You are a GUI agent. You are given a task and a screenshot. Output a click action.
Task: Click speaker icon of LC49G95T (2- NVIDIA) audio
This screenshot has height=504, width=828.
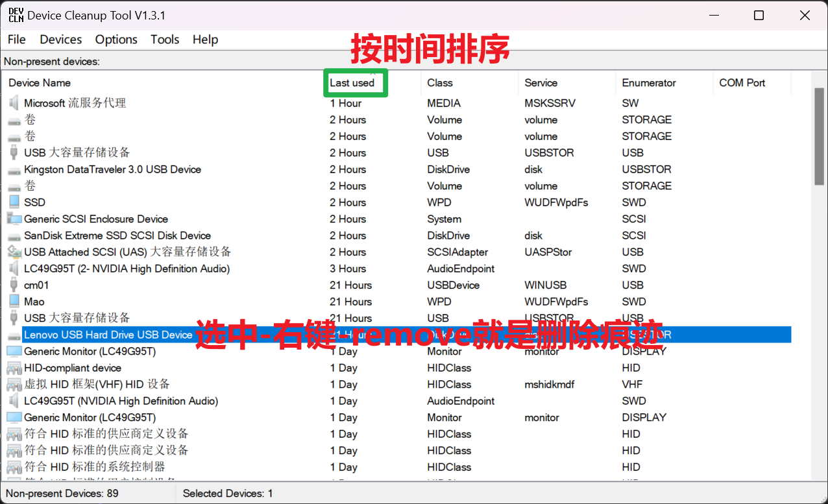(14, 269)
